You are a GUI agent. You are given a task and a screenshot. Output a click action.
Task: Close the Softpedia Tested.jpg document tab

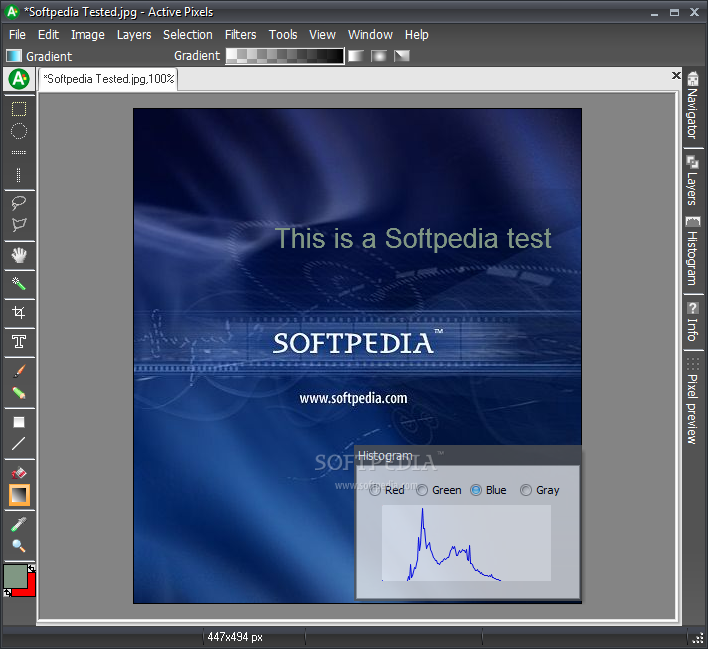coord(676,75)
